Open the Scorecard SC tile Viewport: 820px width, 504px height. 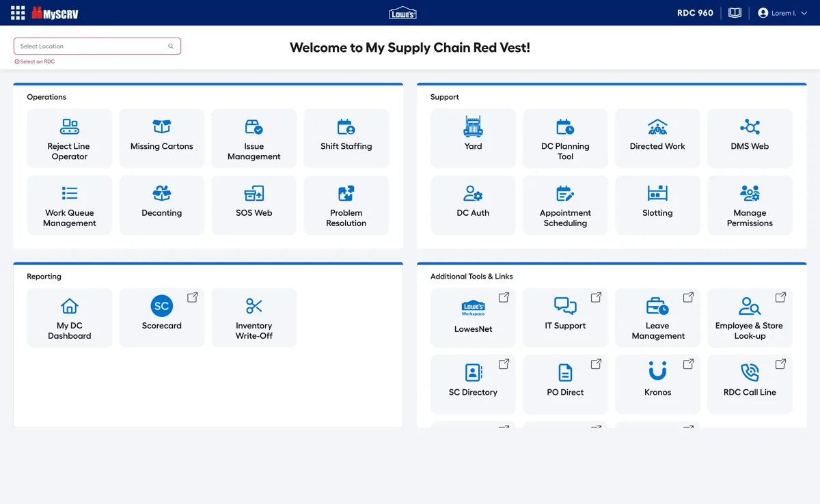pos(162,318)
